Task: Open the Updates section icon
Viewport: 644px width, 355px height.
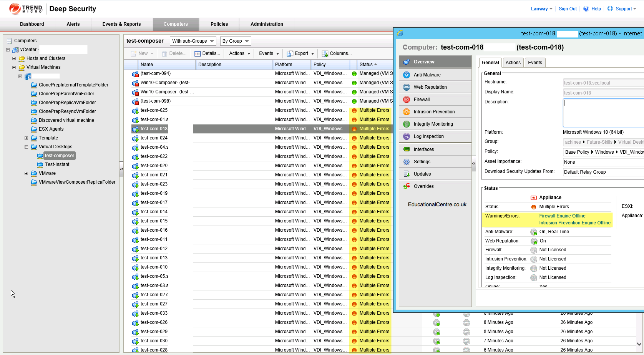Action: 407,174
